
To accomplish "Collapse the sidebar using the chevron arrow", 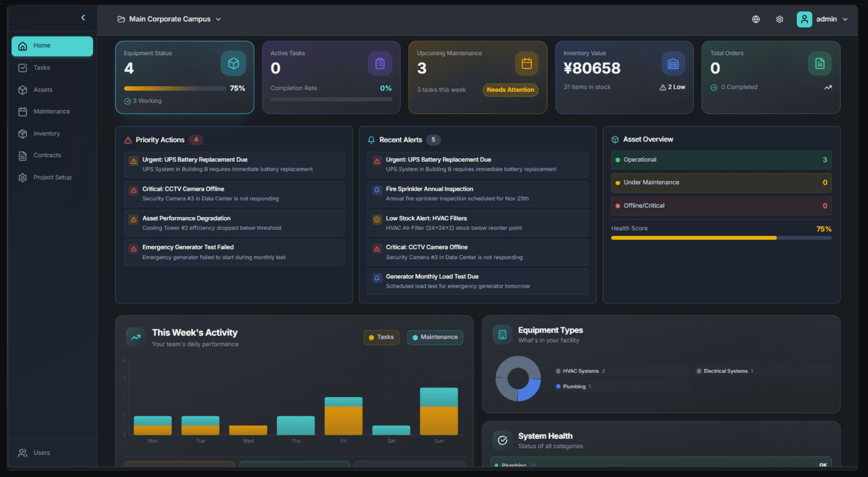I will [x=83, y=17].
